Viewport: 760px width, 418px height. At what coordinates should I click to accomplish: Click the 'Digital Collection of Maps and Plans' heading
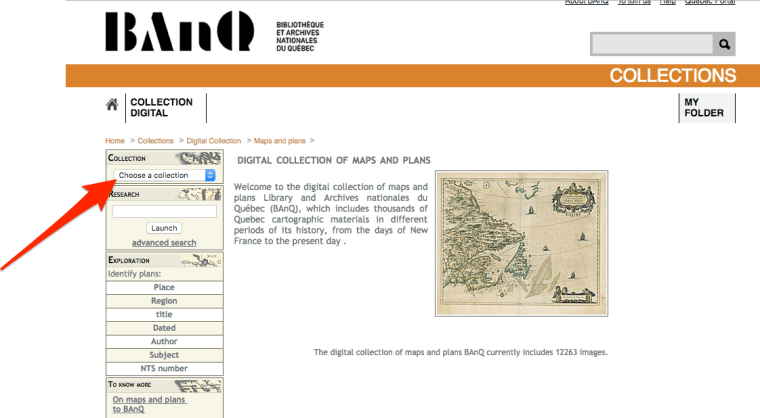click(334, 161)
